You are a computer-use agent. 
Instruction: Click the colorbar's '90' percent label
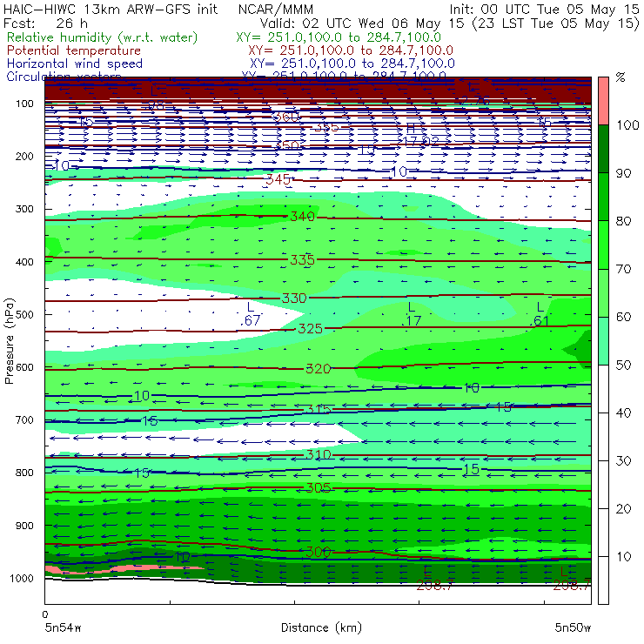[623, 173]
